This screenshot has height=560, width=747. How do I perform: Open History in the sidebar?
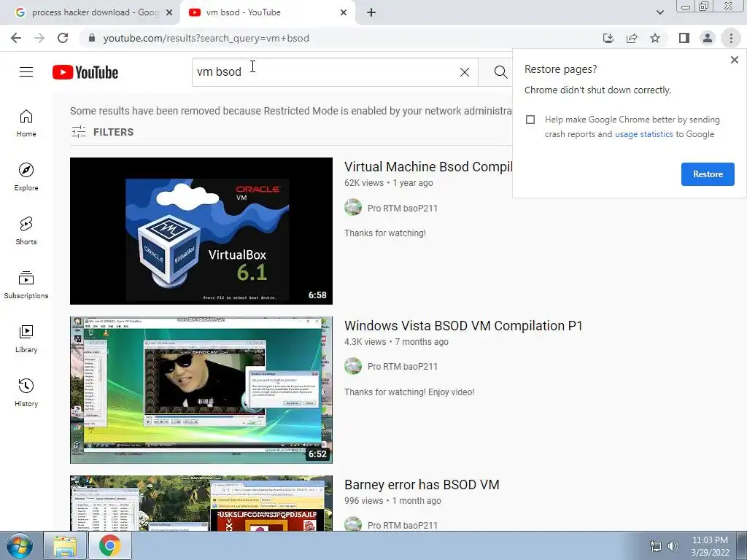click(x=26, y=392)
